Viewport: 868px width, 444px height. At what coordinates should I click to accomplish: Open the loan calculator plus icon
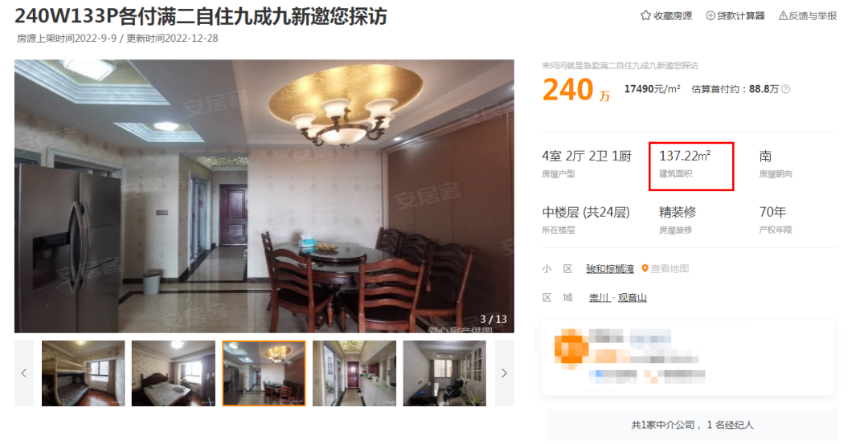(x=710, y=16)
